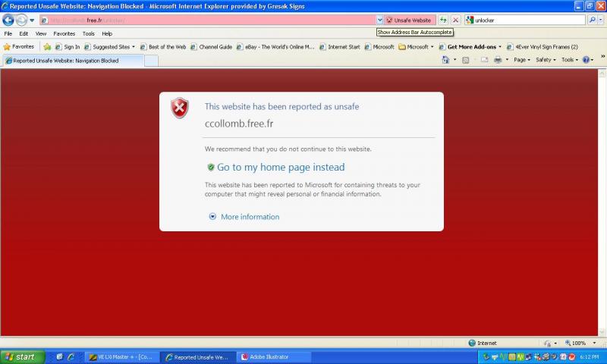This screenshot has height=364, width=607.
Task: Click the Start button
Action: (23, 356)
